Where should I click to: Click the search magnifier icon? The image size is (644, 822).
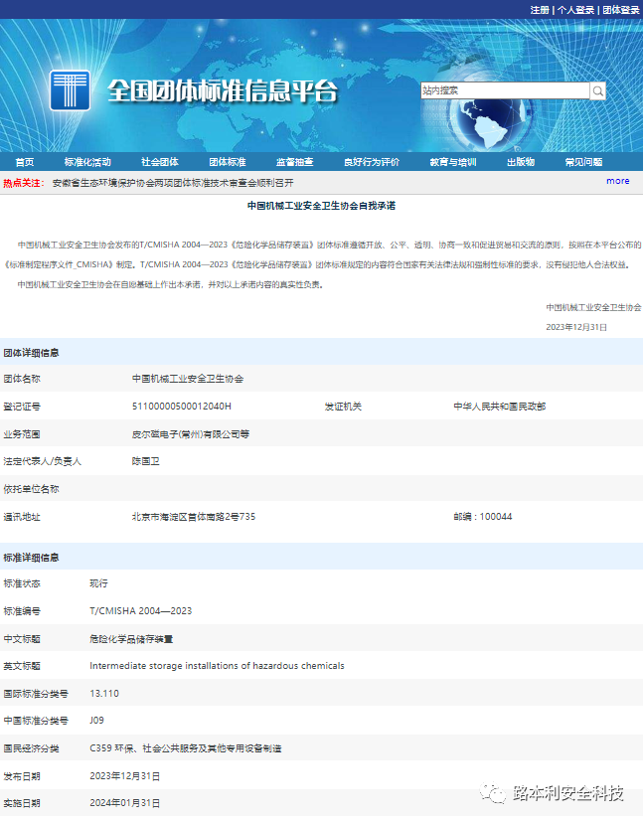(x=598, y=91)
